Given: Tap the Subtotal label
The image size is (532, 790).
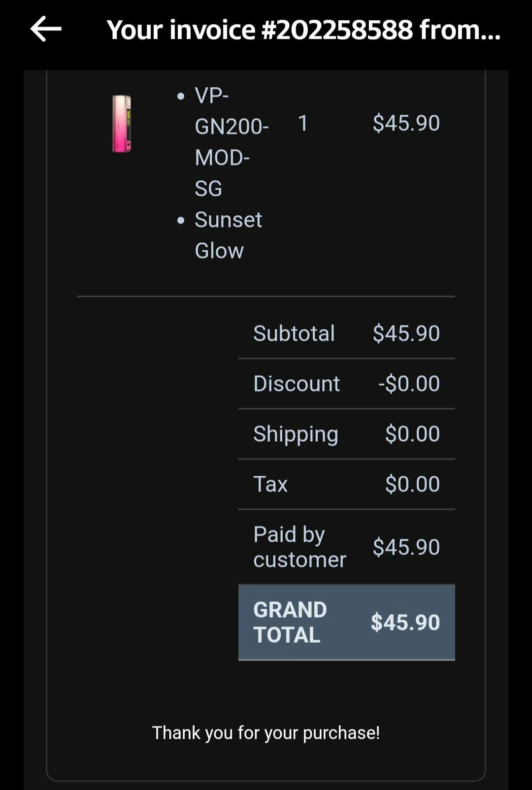Looking at the screenshot, I should [294, 333].
